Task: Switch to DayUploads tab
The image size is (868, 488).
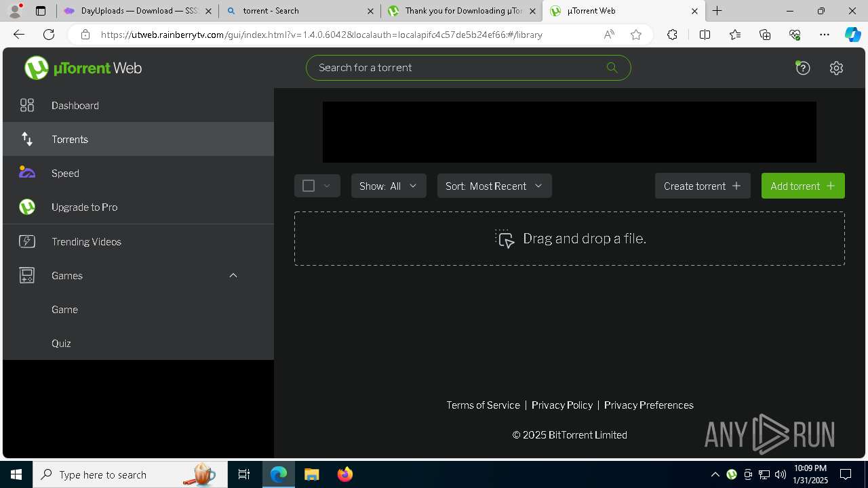Action: click(138, 11)
